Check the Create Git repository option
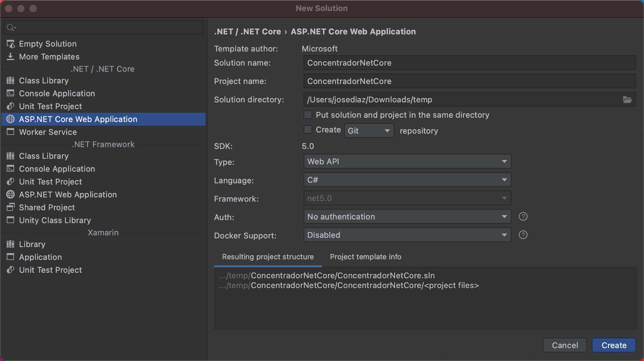Image resolution: width=644 pixels, height=361 pixels. [308, 129]
